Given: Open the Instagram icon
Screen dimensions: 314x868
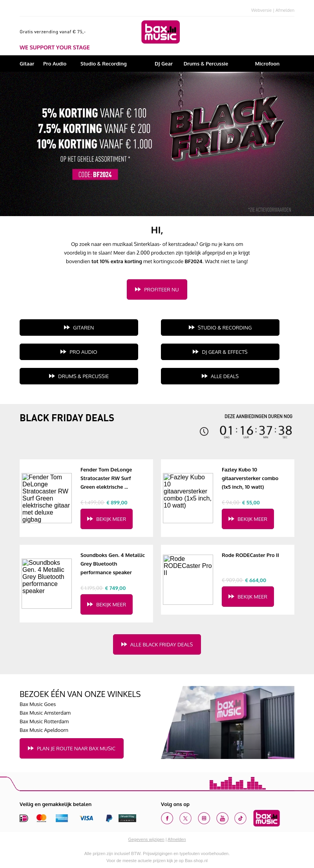Looking at the screenshot, I should 204,818.
